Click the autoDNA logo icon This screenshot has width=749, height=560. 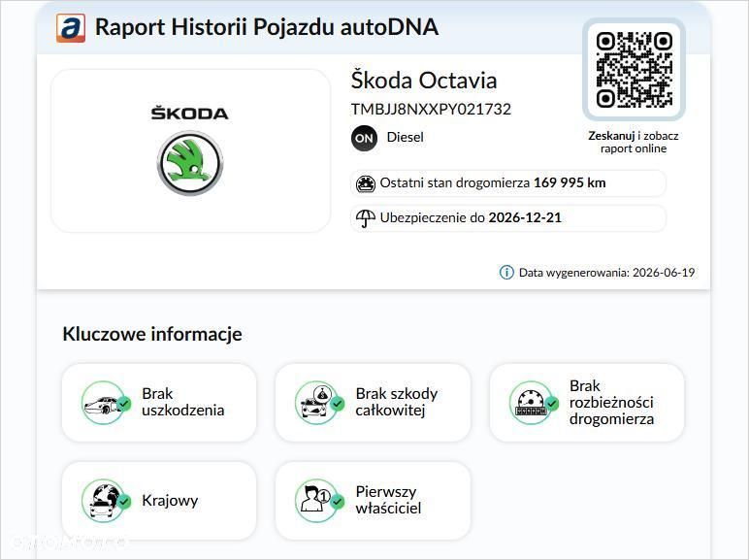click(x=71, y=28)
